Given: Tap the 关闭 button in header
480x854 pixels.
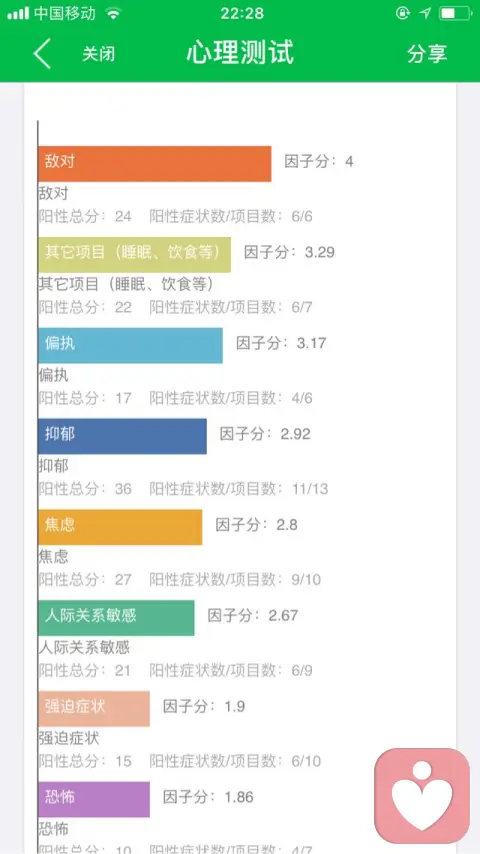Looking at the screenshot, I should pyautogui.click(x=98, y=54).
